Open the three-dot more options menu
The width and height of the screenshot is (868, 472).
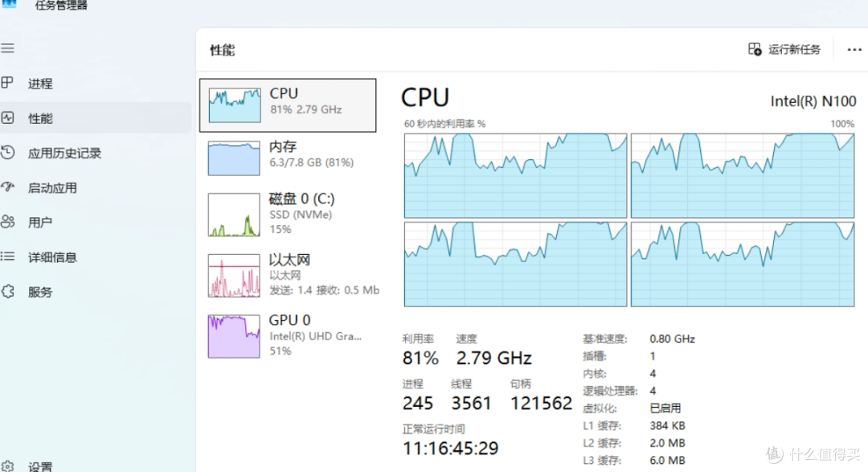(854, 50)
